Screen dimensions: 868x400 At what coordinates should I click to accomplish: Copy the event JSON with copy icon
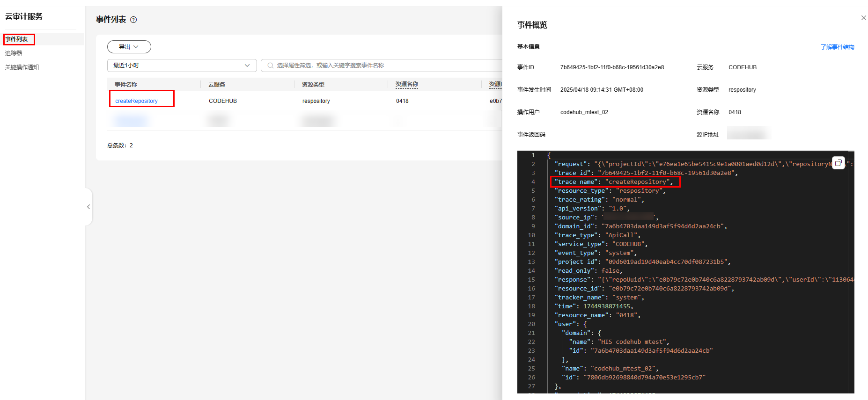coord(838,163)
